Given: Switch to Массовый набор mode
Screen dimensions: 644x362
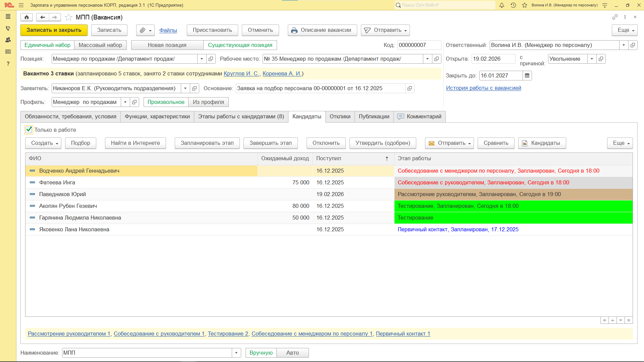Looking at the screenshot, I should 100,45.
